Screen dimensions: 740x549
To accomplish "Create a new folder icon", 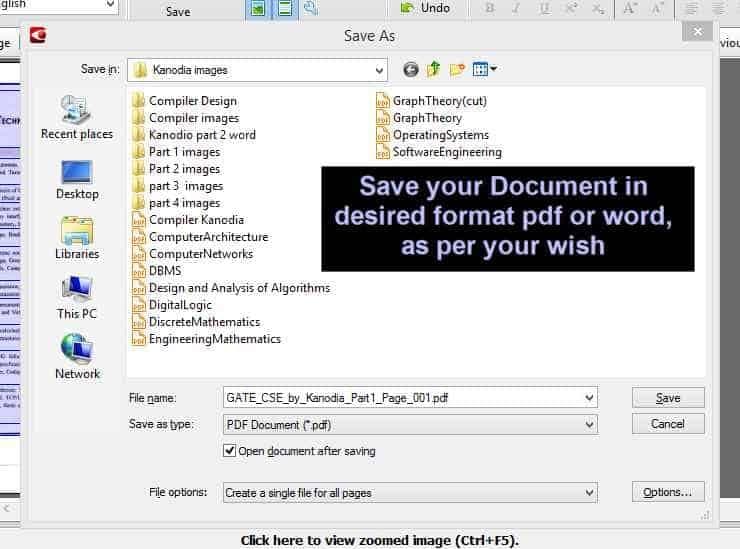I will coord(457,70).
